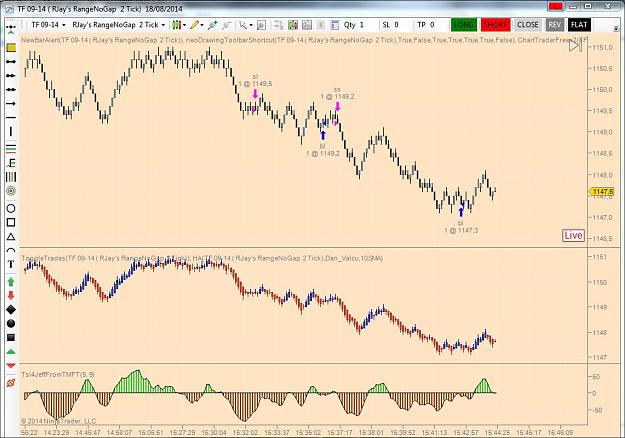This screenshot has width=625, height=438.
Task: Select the Fibonacci retracements tool
Action: [x=11, y=149]
